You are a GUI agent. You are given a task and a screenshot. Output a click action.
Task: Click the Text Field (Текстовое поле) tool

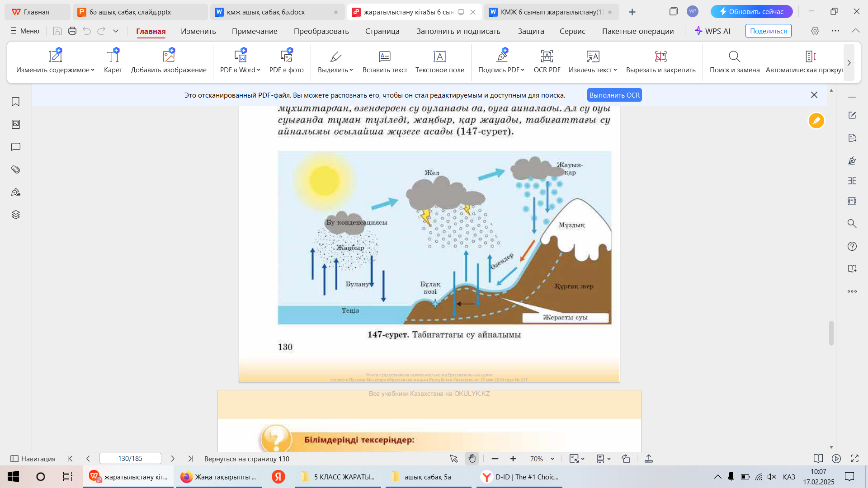pyautogui.click(x=439, y=56)
